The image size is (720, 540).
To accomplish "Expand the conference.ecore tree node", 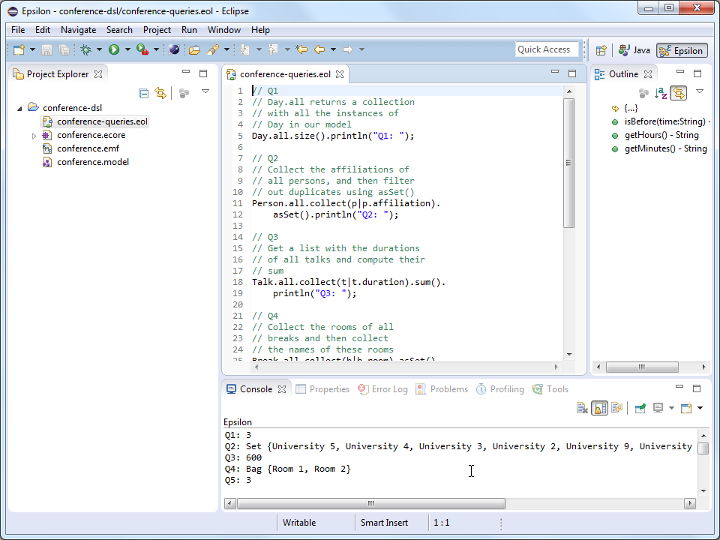I will tap(34, 135).
